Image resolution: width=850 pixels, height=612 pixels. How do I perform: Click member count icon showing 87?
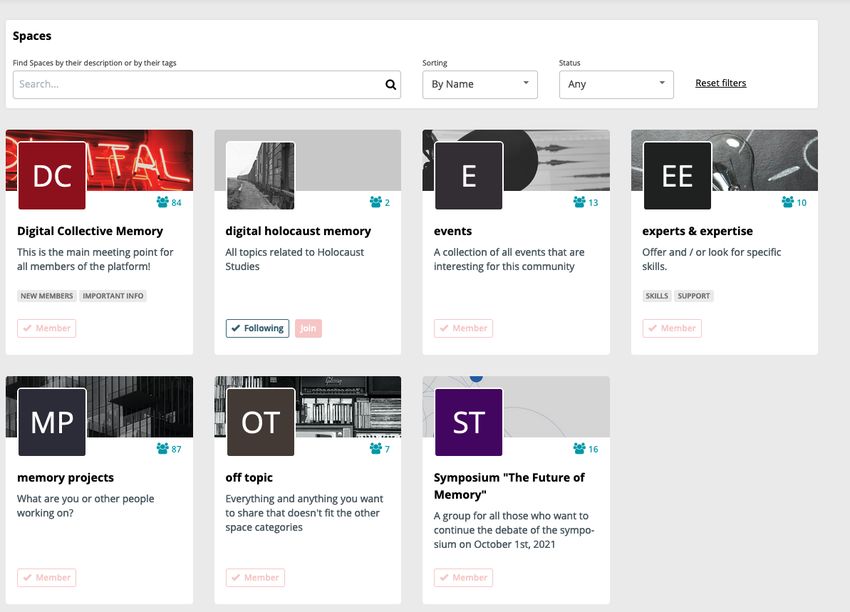coord(163,449)
